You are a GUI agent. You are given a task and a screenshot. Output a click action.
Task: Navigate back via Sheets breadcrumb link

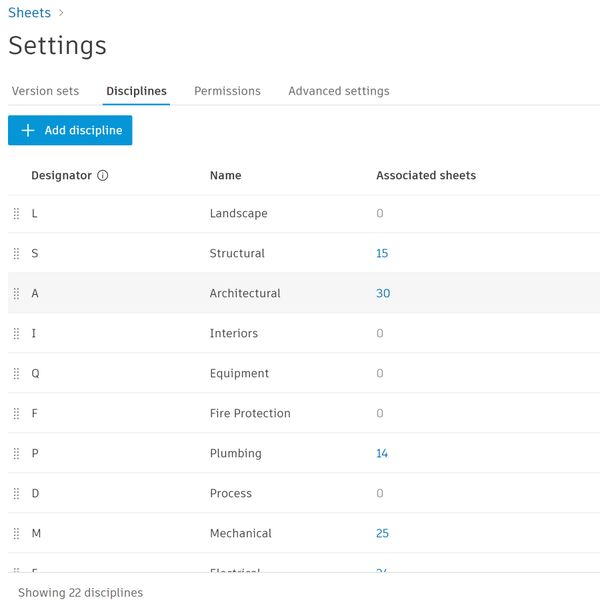point(29,13)
